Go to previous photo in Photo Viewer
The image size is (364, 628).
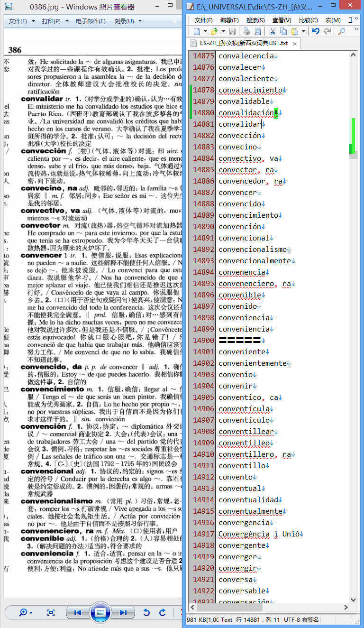tap(78, 612)
